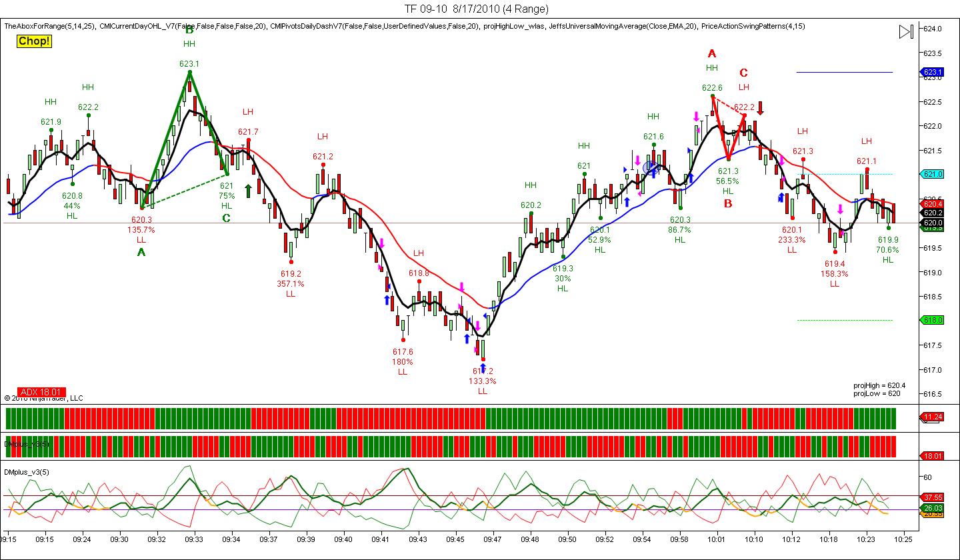Select the blue 623.1 price marker on axis
Image resolution: width=960 pixels, height=560 pixels.
coord(932,72)
